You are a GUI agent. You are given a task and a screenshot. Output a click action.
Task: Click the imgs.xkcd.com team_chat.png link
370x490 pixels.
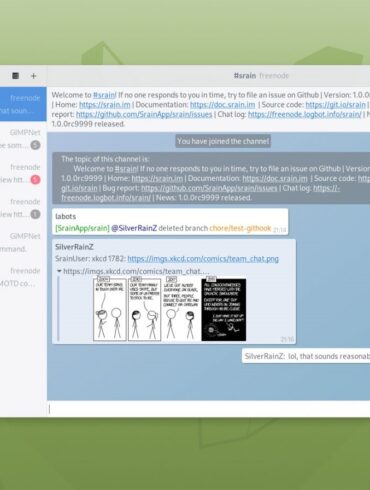point(203,259)
